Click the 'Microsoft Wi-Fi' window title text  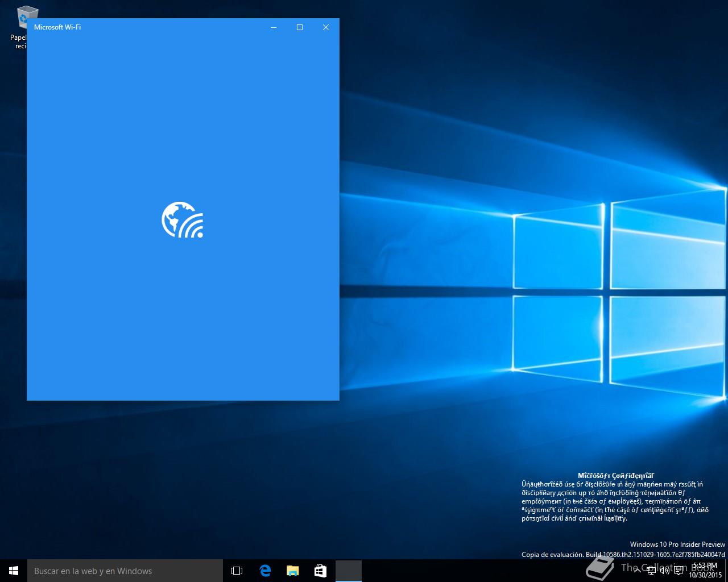(x=57, y=27)
